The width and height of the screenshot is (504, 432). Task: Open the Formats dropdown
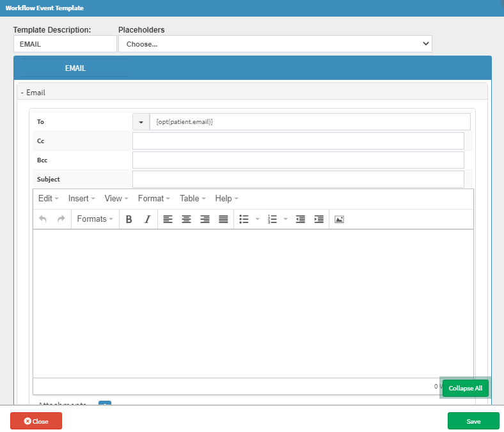pyautogui.click(x=95, y=219)
